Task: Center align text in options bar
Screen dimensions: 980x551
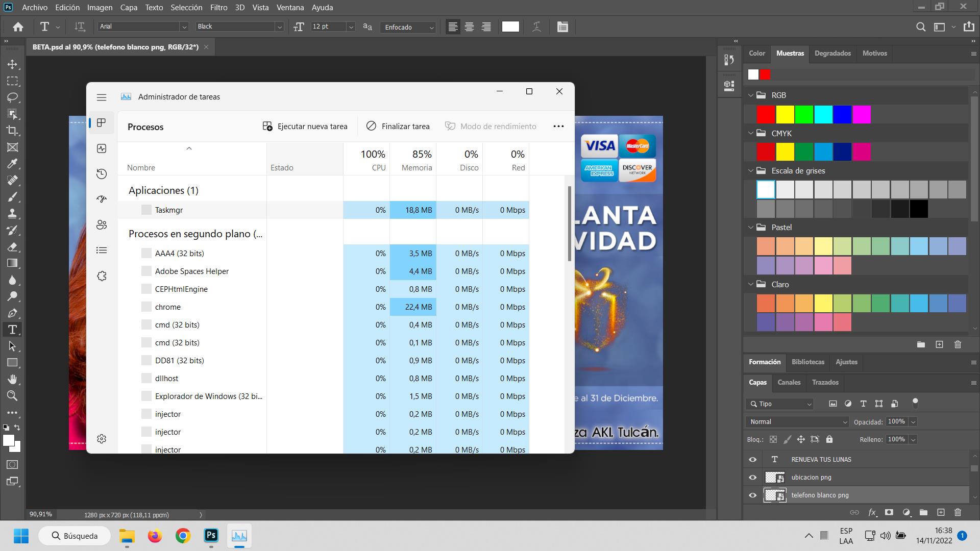Action: pos(469,27)
